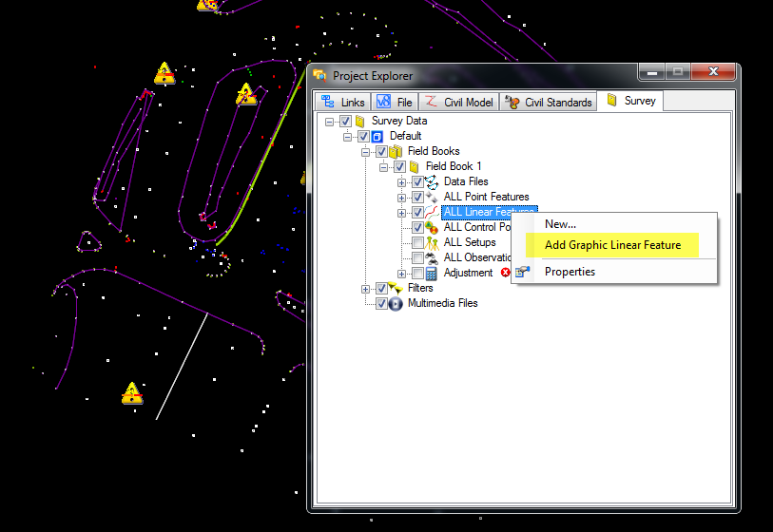Collapse the Survey Data node
The image size is (773, 532).
pos(329,122)
